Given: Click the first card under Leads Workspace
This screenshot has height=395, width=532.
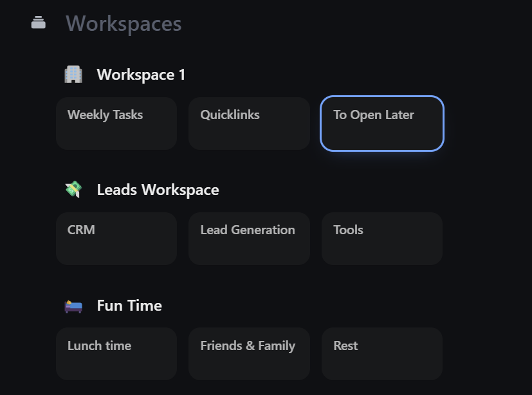Looking at the screenshot, I should [116, 239].
